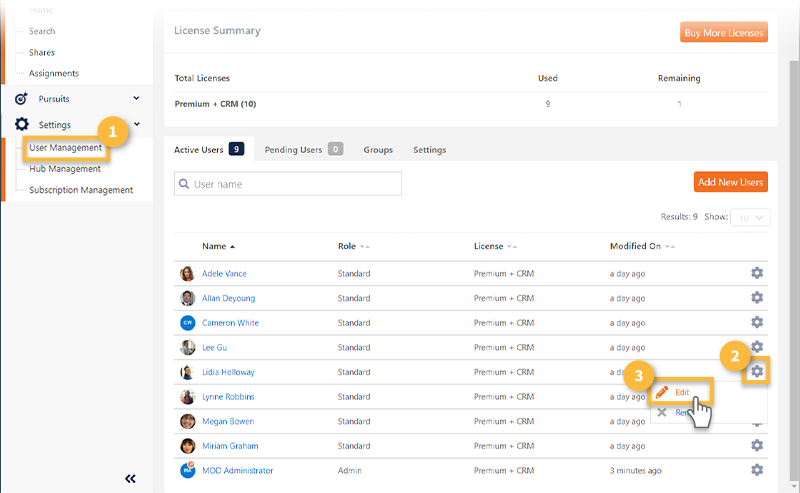Select Edit from the context menu
The width and height of the screenshot is (800, 493).
point(680,392)
